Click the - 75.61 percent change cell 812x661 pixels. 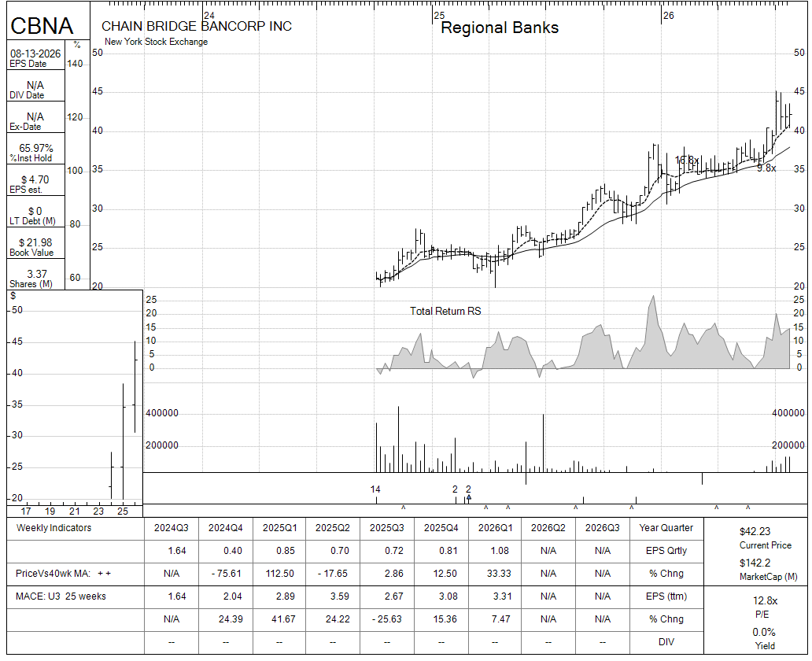pyautogui.click(x=227, y=574)
